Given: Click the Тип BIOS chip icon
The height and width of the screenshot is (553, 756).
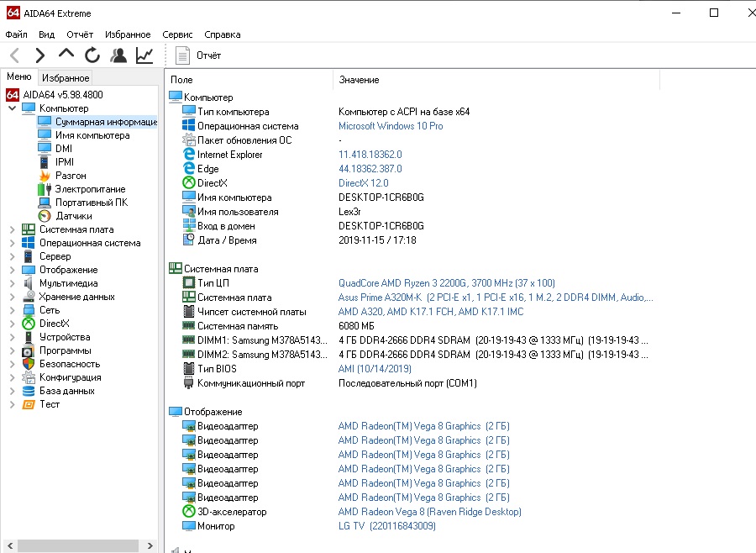Looking at the screenshot, I should point(188,369).
